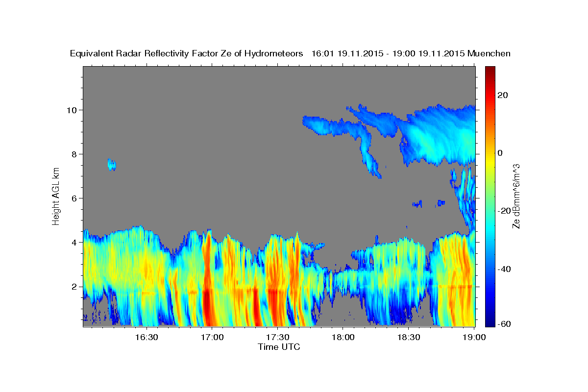
Task: Click the '18:30' time tick label
Action: click(x=409, y=337)
